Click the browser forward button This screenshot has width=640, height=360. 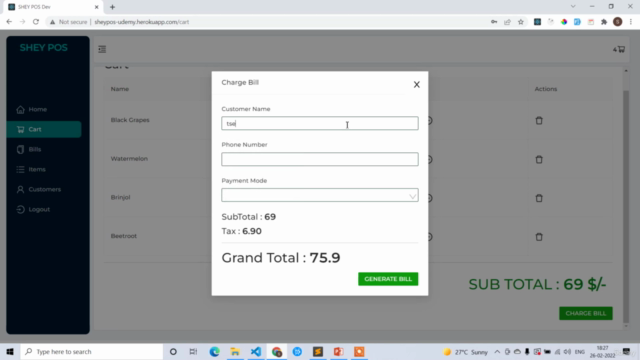pos(22,22)
